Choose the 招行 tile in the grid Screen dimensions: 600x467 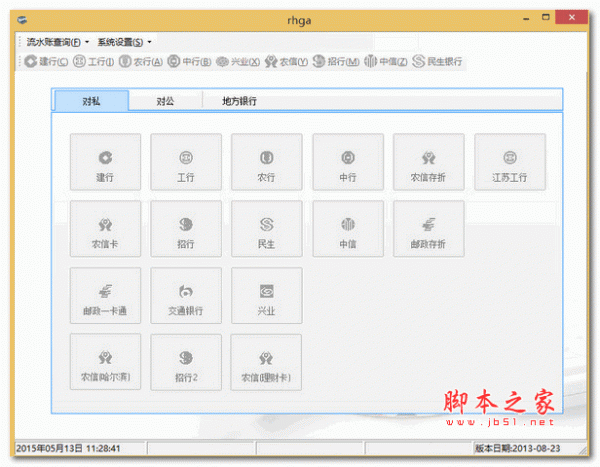coord(186,229)
